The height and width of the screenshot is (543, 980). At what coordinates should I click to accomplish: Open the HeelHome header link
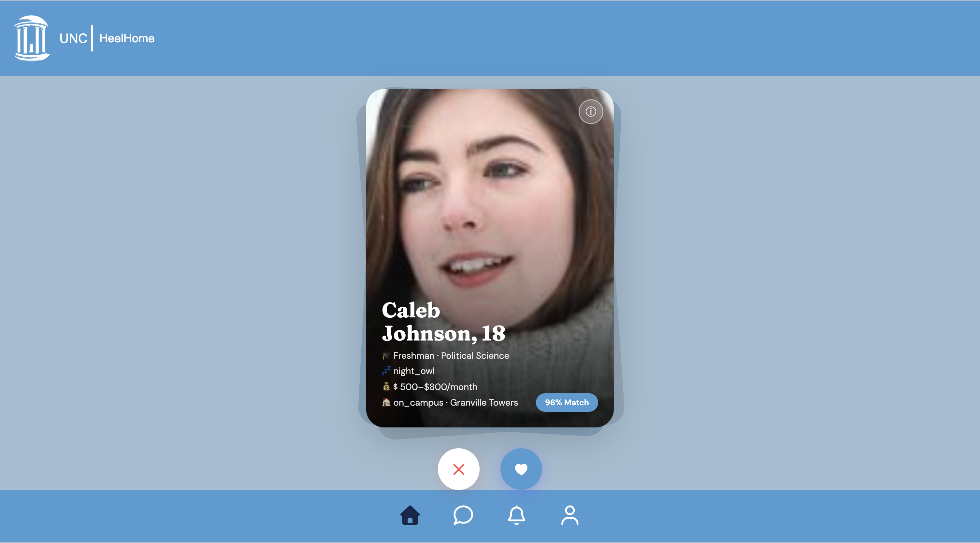click(127, 38)
